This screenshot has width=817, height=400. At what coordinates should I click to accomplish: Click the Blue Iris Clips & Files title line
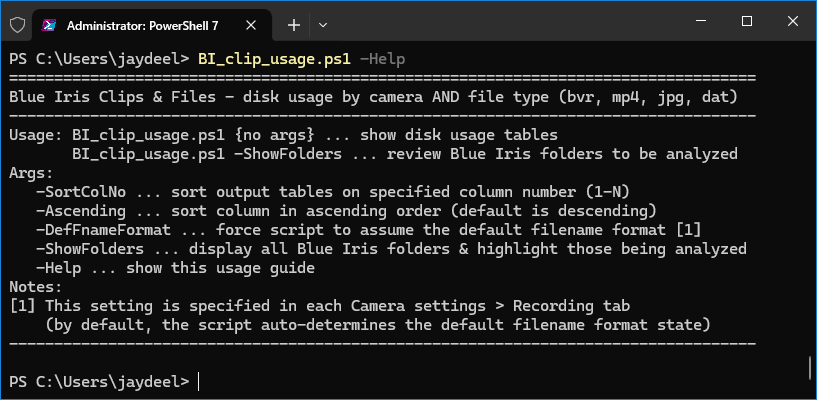[373, 97]
